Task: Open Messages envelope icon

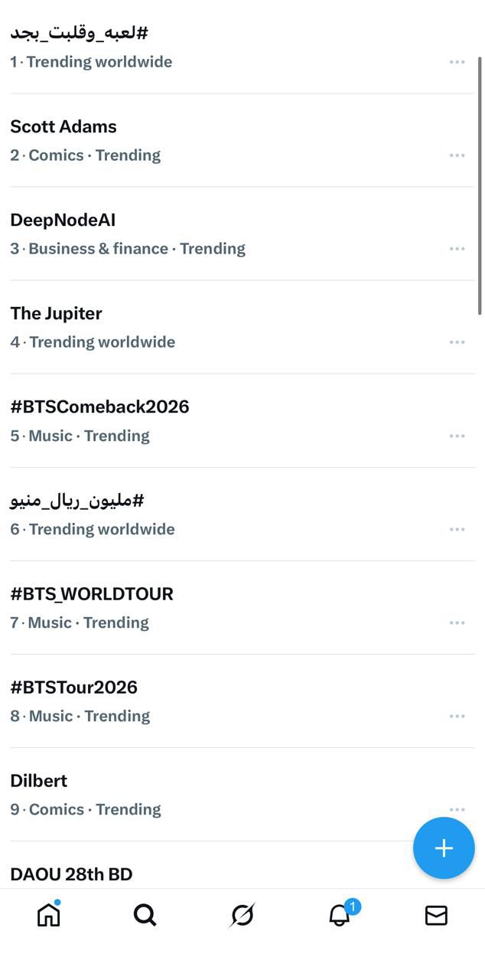Action: [436, 915]
